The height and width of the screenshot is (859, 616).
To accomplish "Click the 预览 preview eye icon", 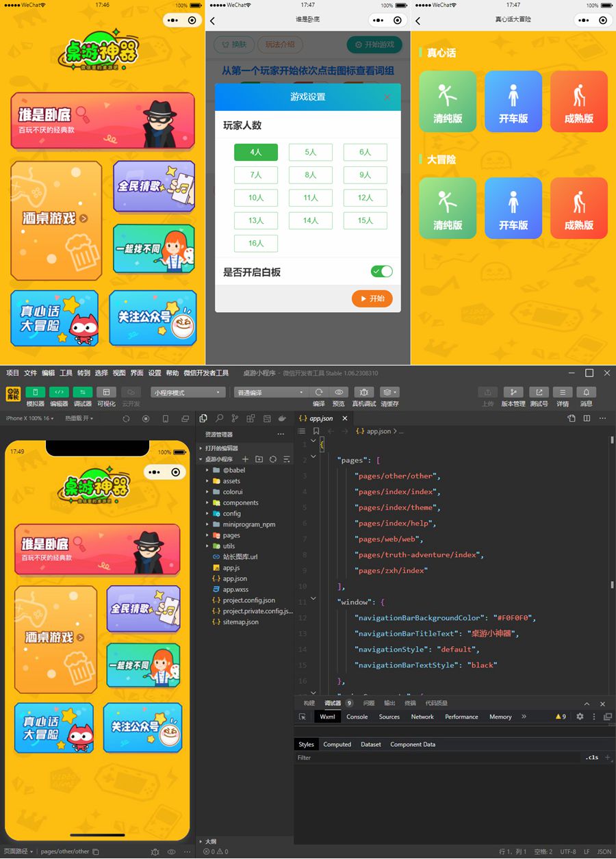I will [x=338, y=392].
